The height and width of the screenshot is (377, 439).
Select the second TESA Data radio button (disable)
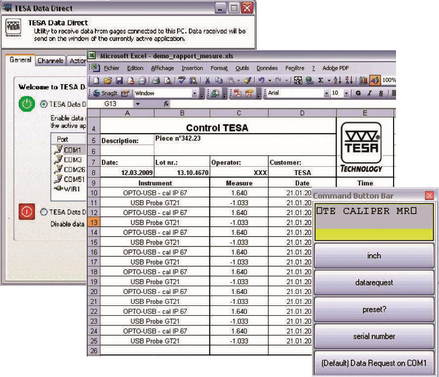(x=44, y=212)
